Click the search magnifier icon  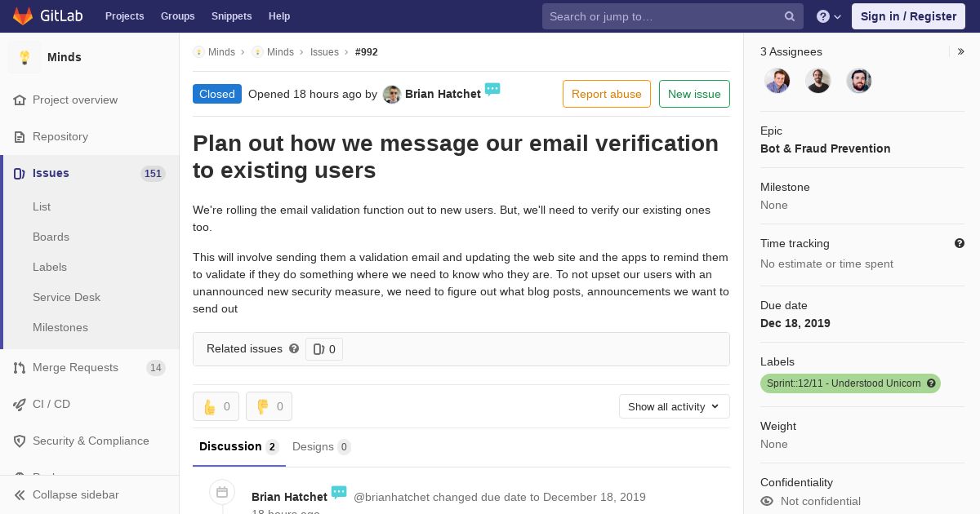pos(790,16)
